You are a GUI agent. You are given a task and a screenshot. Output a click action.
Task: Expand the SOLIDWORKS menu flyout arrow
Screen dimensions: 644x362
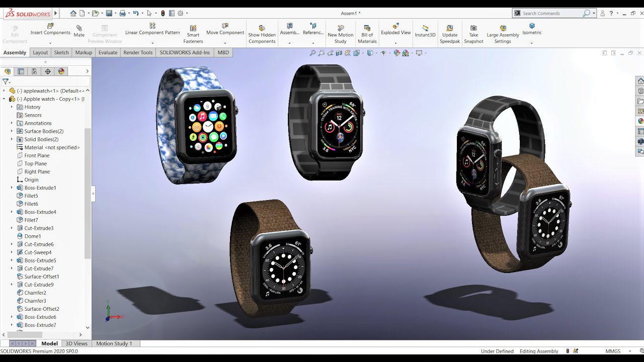pos(55,14)
